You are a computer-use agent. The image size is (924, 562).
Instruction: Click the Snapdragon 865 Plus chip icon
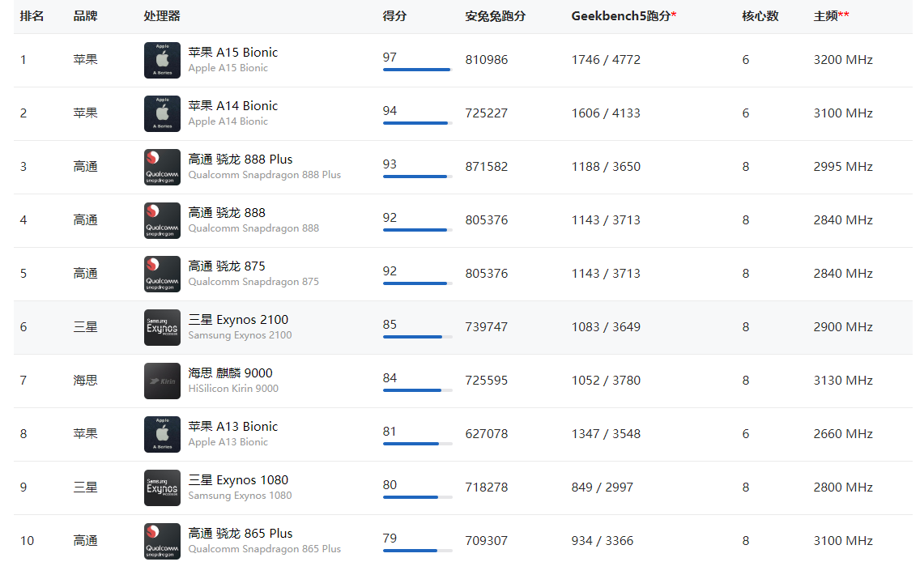tap(162, 541)
